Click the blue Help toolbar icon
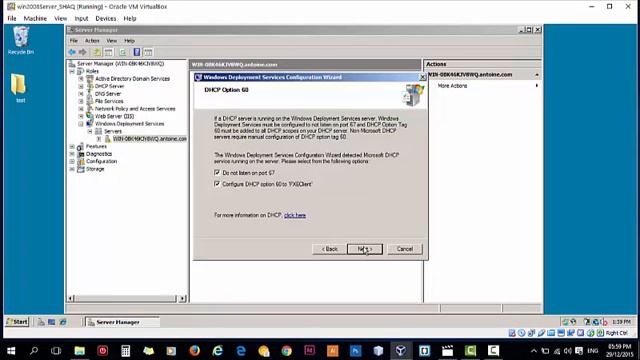The width and height of the screenshot is (640, 360). 137,52
